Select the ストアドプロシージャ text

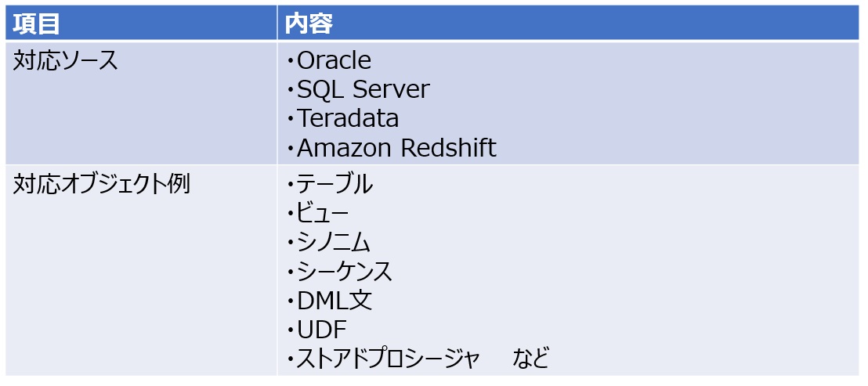pos(388,359)
